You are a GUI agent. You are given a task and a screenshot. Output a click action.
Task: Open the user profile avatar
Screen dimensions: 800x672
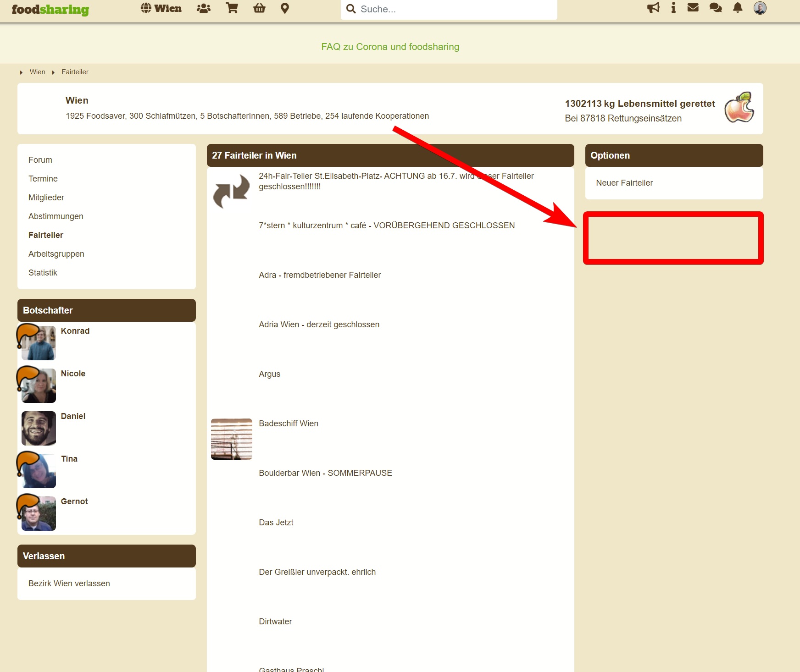[x=760, y=8]
